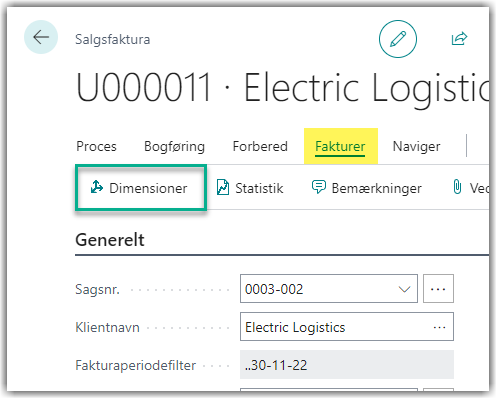Screen dimensions: 497x399
Task: Go back with the arrow button
Action: click(x=41, y=37)
